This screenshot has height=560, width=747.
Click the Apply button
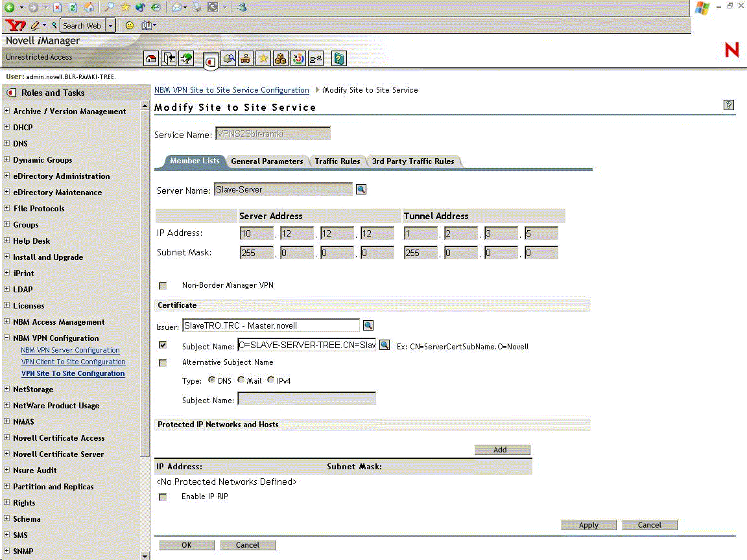point(588,525)
